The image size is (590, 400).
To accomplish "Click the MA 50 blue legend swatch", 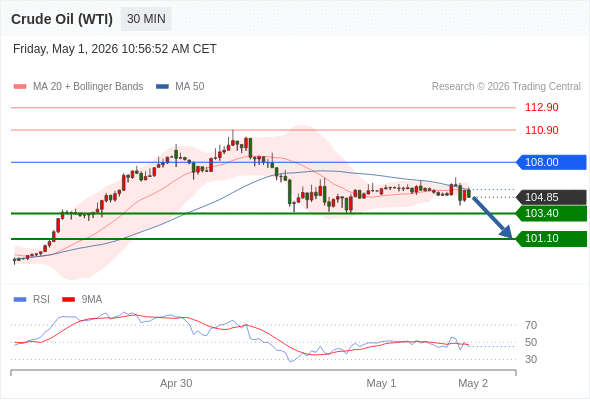I will point(163,87).
